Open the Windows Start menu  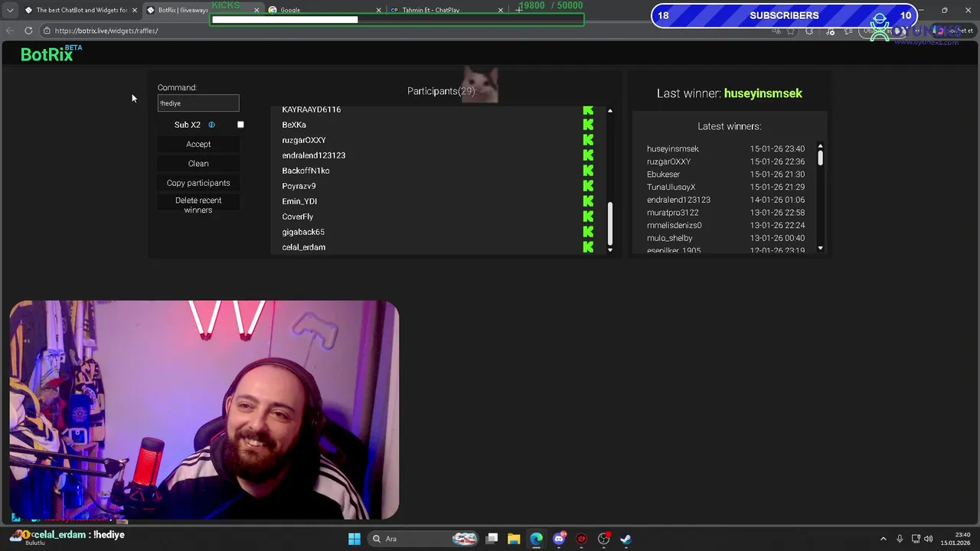pos(354,539)
